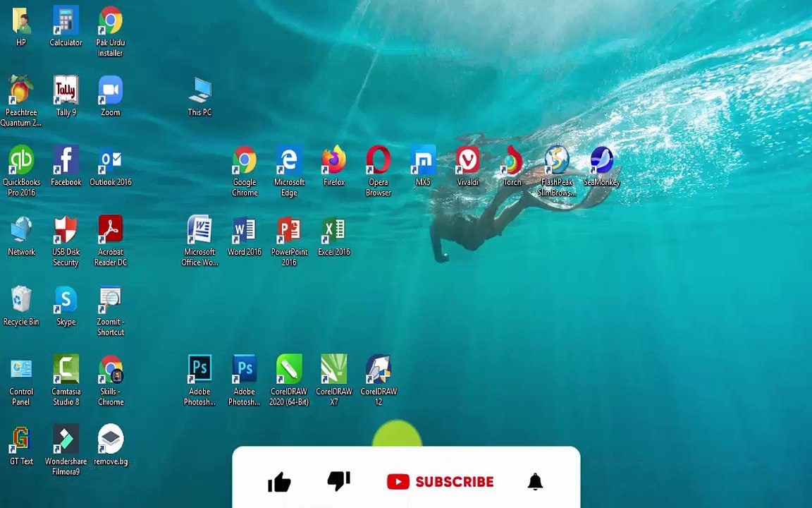Open Microsoft Office Word shortcut

click(200, 230)
